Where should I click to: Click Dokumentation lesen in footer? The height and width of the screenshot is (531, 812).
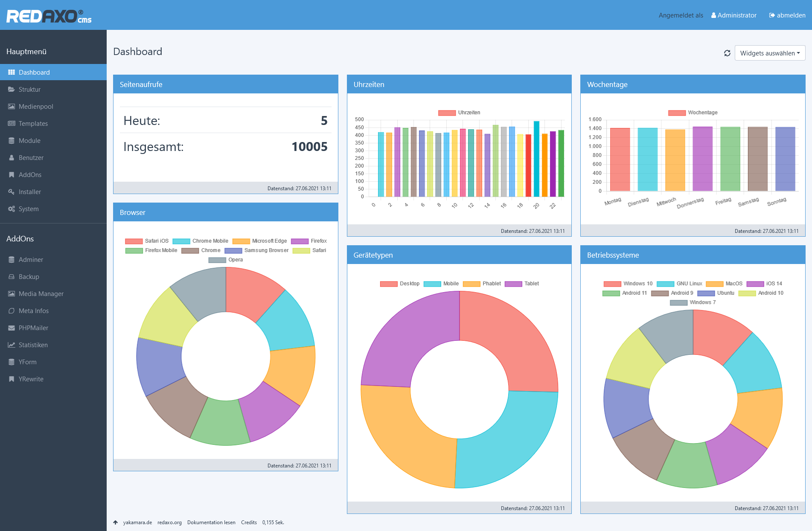(211, 522)
